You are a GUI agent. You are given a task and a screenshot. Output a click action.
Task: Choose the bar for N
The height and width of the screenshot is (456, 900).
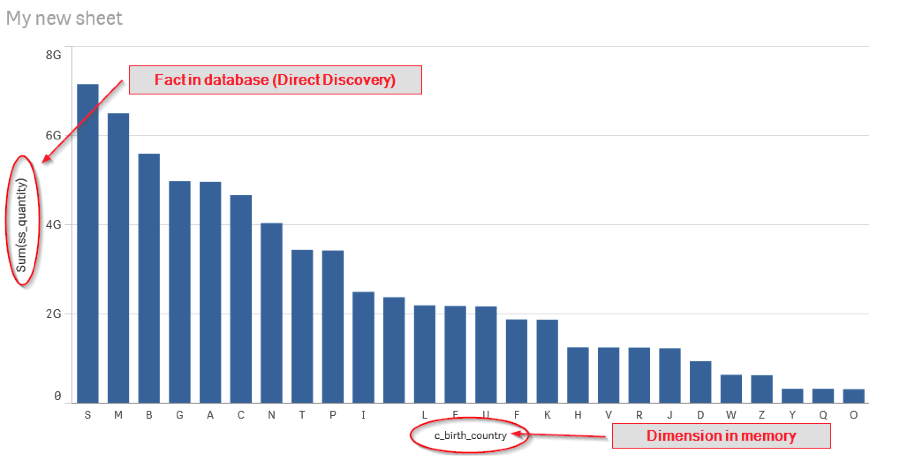point(271,313)
